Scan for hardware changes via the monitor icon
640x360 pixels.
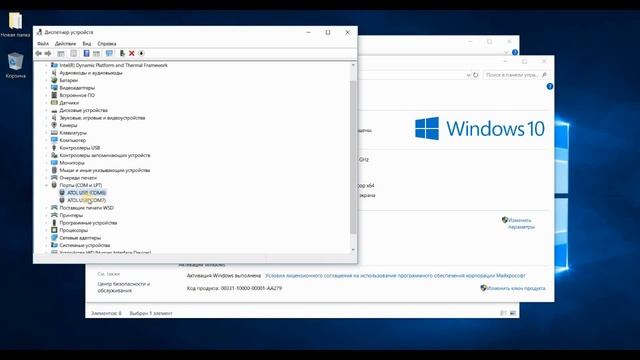(x=109, y=53)
